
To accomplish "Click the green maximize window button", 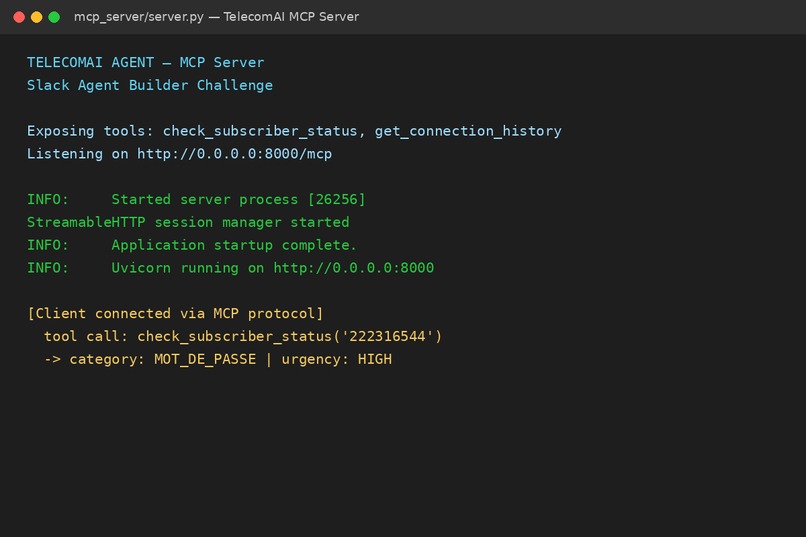I will [54, 17].
